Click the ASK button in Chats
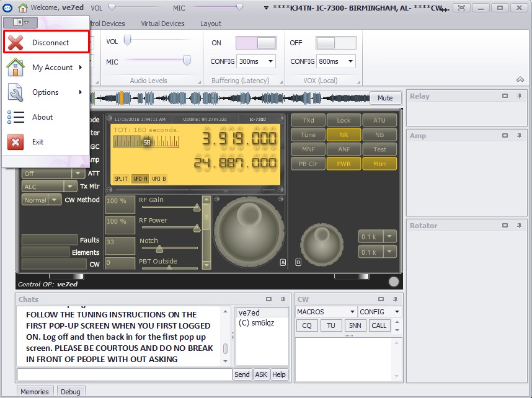The height and width of the screenshot is (398, 532). click(261, 374)
